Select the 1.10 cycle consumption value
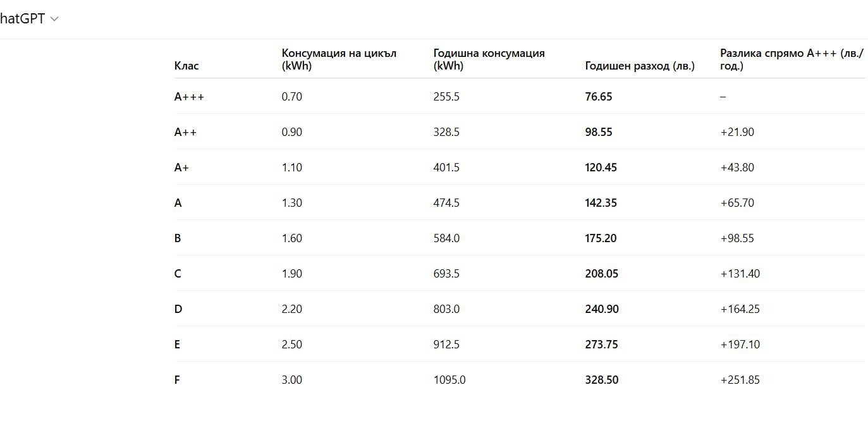 click(x=292, y=168)
